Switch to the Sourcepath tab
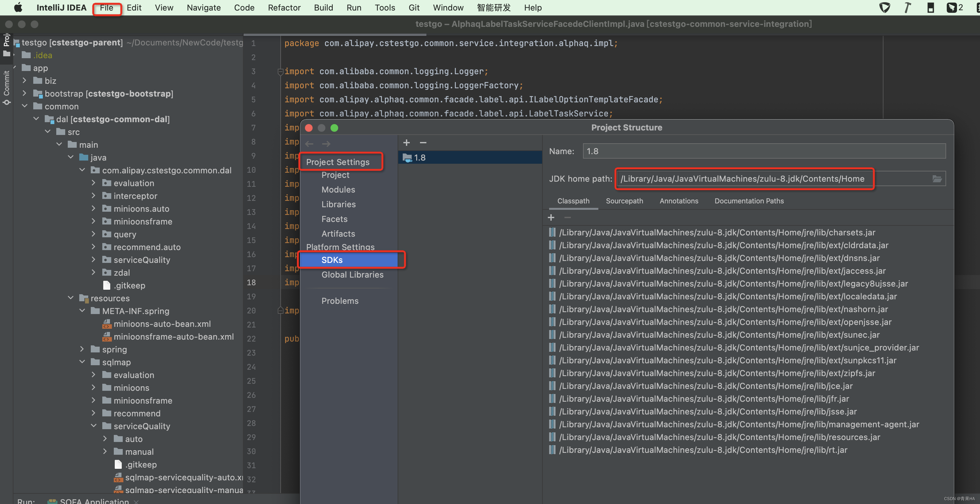980x504 pixels. pos(624,201)
